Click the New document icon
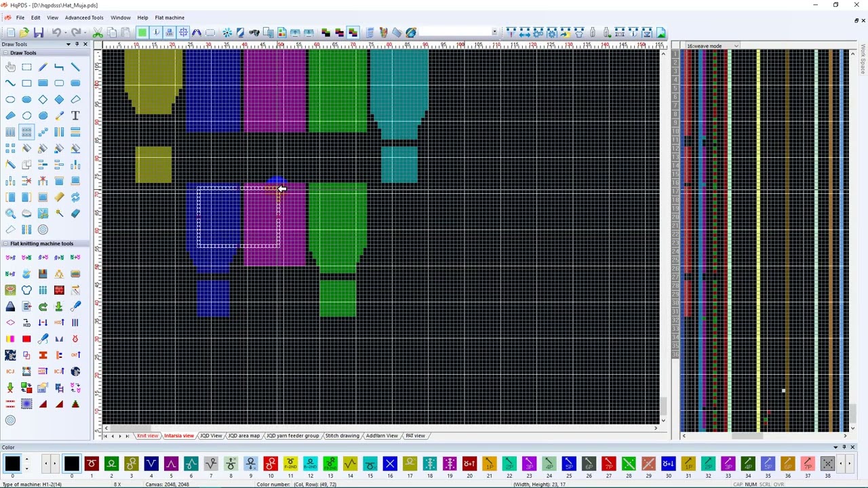This screenshot has height=488, width=868. pyautogui.click(x=11, y=33)
